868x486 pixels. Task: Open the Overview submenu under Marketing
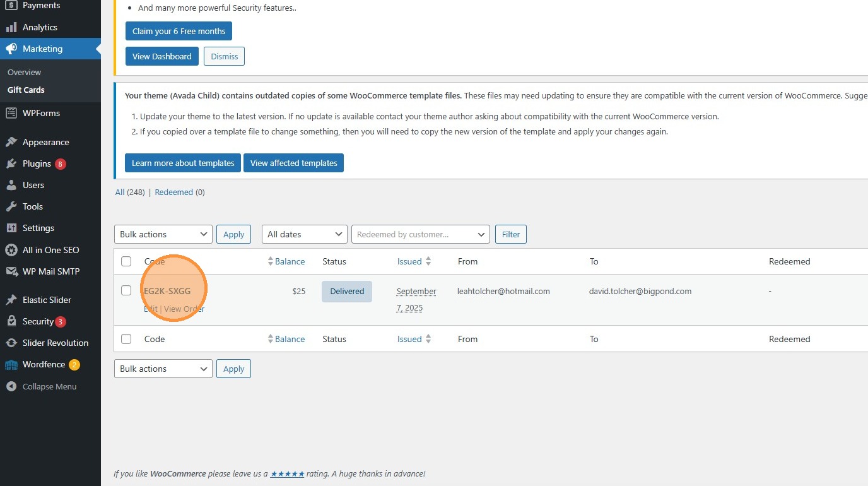pos(24,72)
